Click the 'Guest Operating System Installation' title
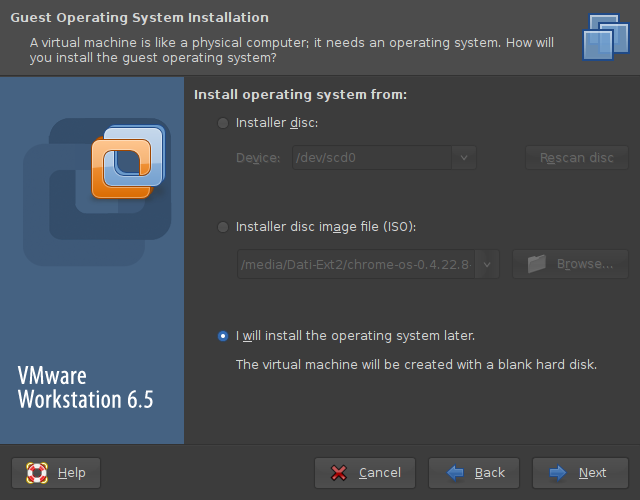 [140, 18]
